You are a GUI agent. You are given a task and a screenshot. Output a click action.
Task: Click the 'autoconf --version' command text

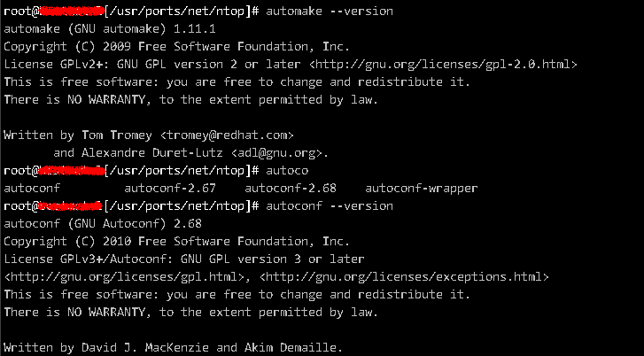pyautogui.click(x=330, y=205)
